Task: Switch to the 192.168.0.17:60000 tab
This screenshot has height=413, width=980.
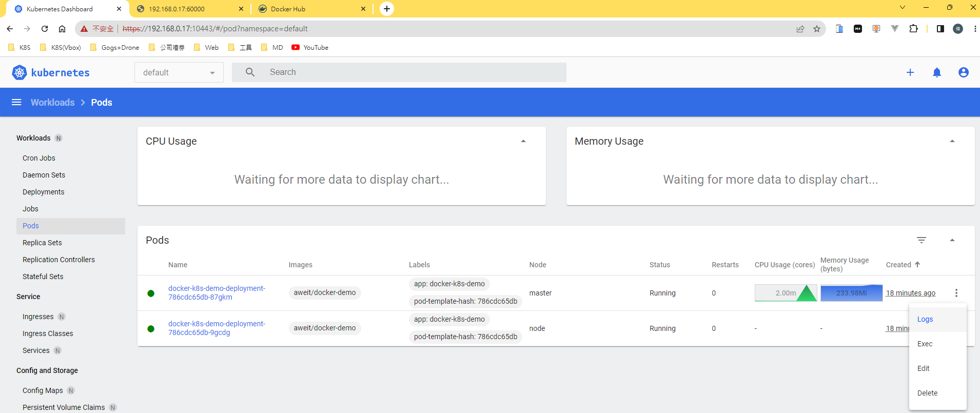Action: pos(189,9)
